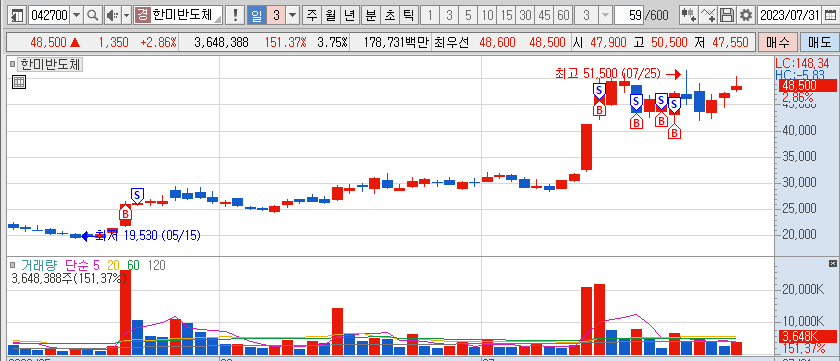Save chart with floppy disk icon
This screenshot has width=840, height=361.
(x=727, y=16)
